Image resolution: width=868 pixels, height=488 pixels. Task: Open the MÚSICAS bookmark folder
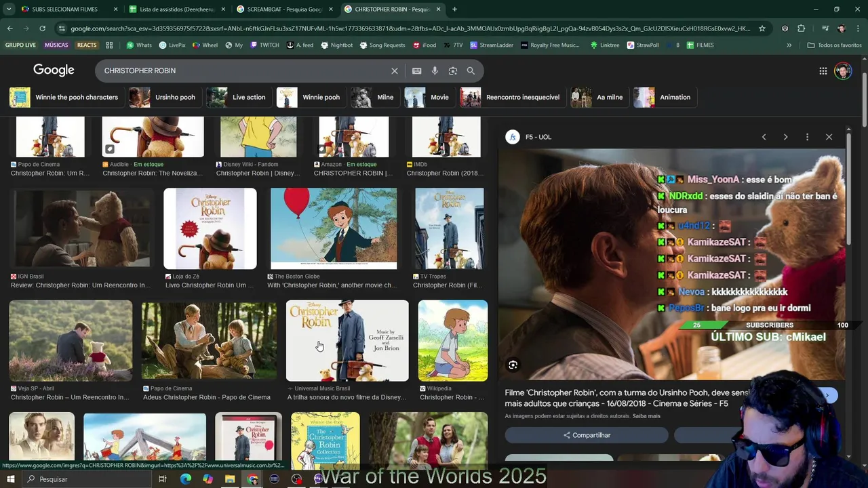click(x=56, y=45)
